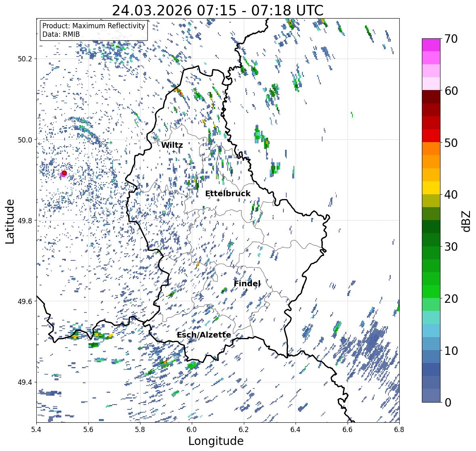This screenshot has width=476, height=451.
Task: Click the orange 50 dBZ colorbar segment
Action: pyautogui.click(x=431, y=149)
